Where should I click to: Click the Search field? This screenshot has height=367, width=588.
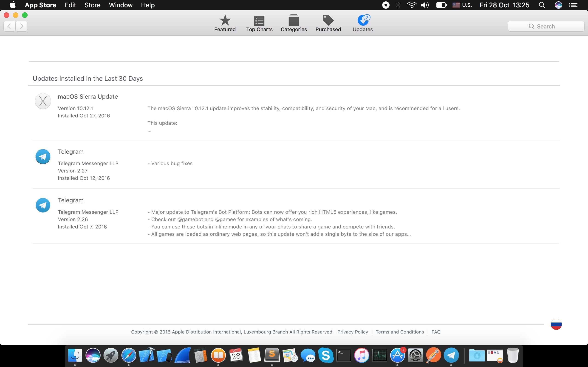[546, 26]
